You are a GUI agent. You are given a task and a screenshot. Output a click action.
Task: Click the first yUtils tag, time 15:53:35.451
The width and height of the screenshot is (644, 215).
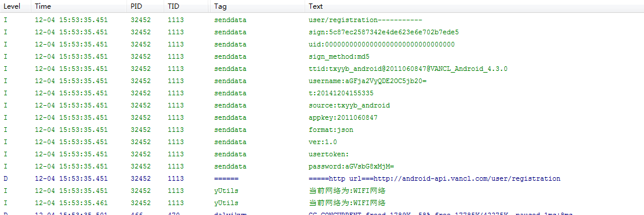pos(226,191)
